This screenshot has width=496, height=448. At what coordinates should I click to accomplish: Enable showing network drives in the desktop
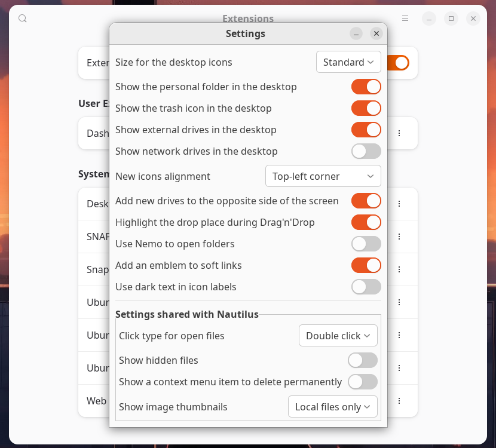pyautogui.click(x=366, y=151)
